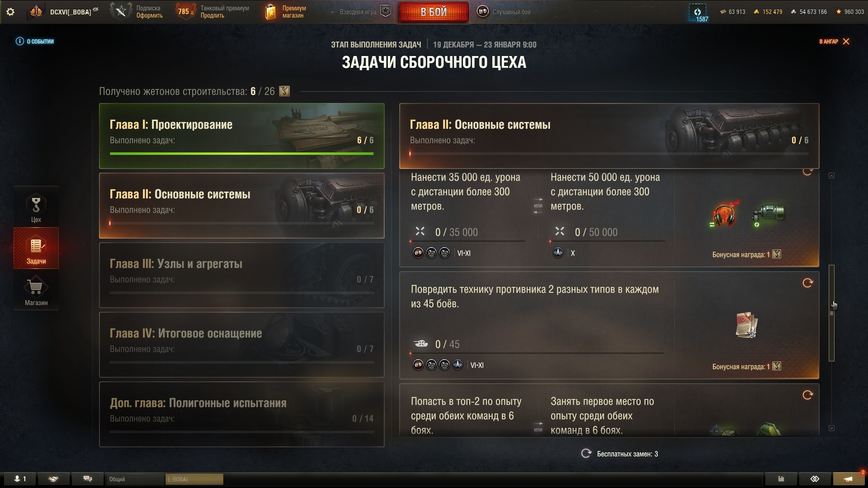Open Случайный бой mode selector

[504, 12]
